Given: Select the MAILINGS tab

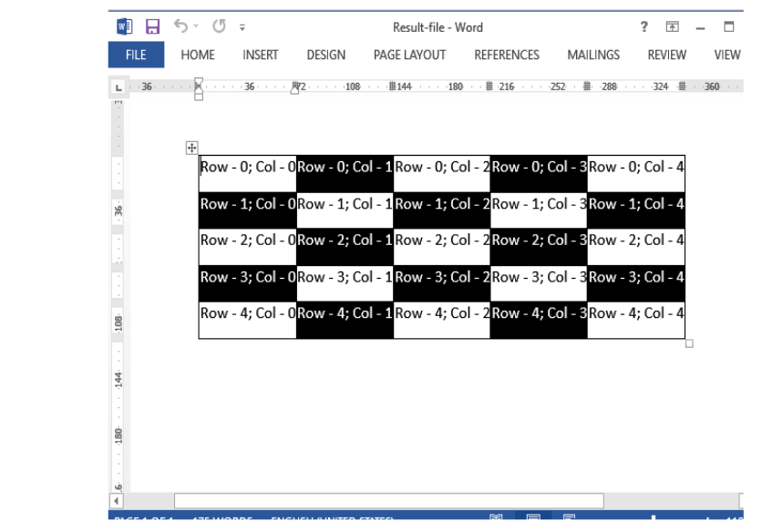Looking at the screenshot, I should click(x=593, y=55).
